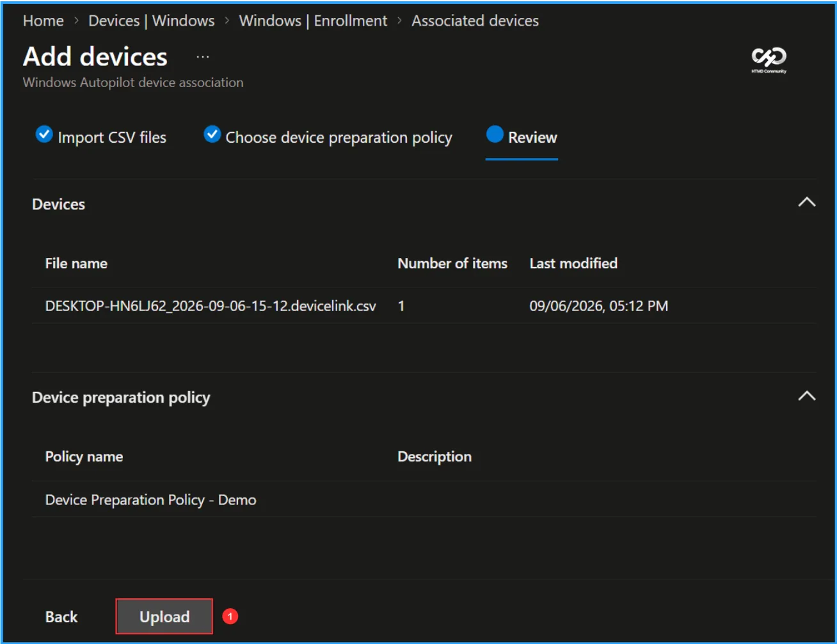The width and height of the screenshot is (837, 644).
Task: Click the Policy name column header
Action: click(84, 457)
